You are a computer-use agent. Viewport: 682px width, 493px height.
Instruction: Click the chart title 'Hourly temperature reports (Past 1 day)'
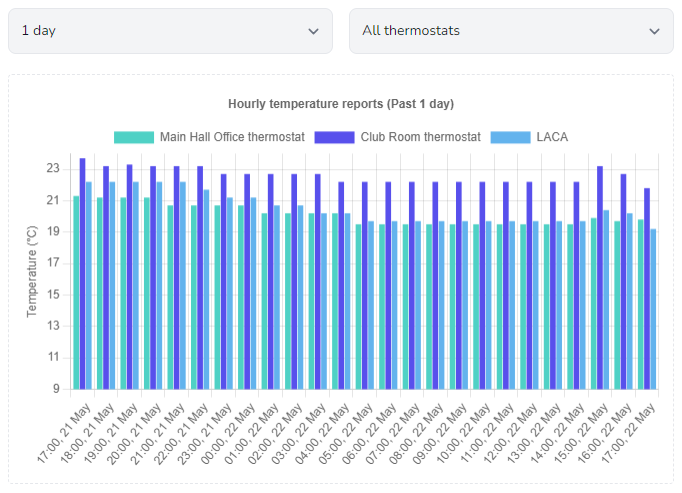(341, 104)
